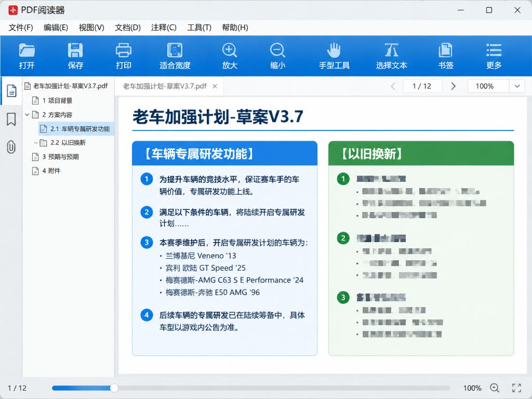Click the document title 老车加强计划-草案V3.7
Image resolution: width=532 pixels, height=399 pixels.
click(x=218, y=117)
